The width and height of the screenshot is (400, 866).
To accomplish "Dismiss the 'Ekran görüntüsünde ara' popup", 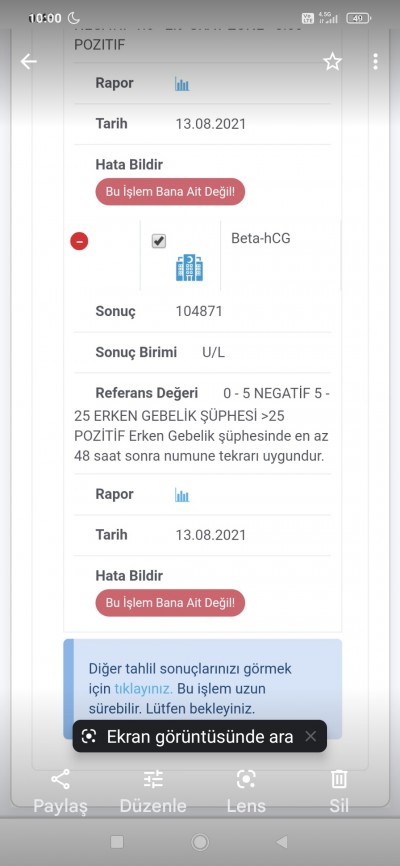I will [311, 736].
